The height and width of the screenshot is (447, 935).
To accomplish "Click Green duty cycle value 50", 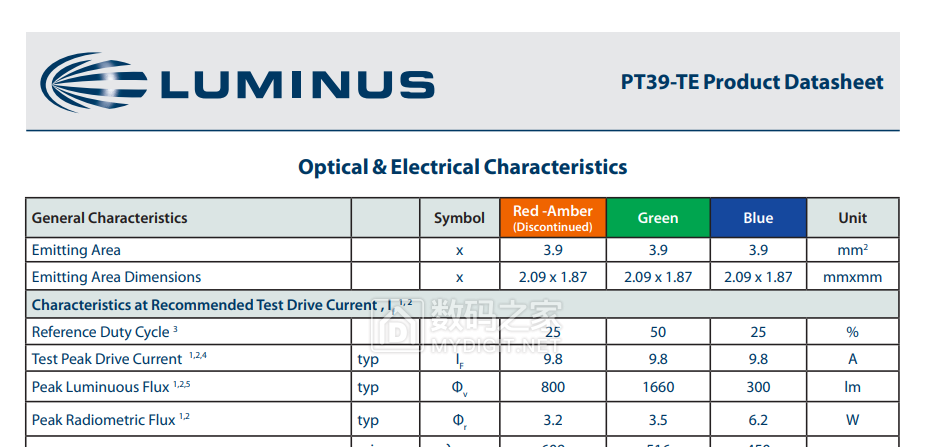I will pyautogui.click(x=658, y=332).
